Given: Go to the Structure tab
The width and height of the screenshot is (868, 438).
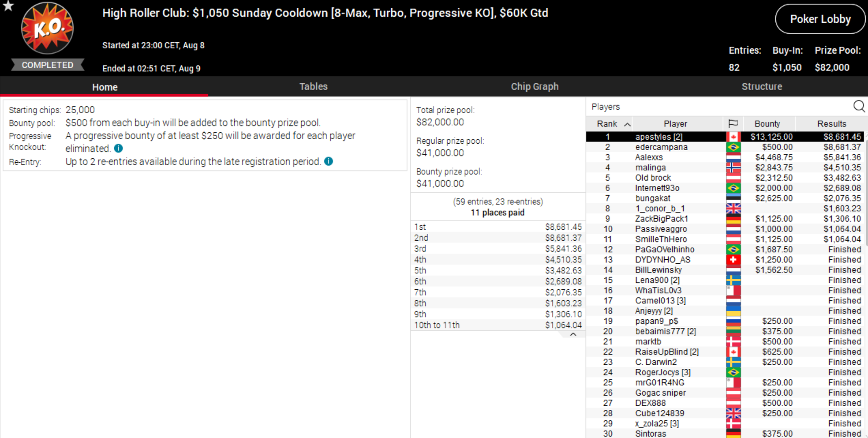Looking at the screenshot, I should pos(762,86).
